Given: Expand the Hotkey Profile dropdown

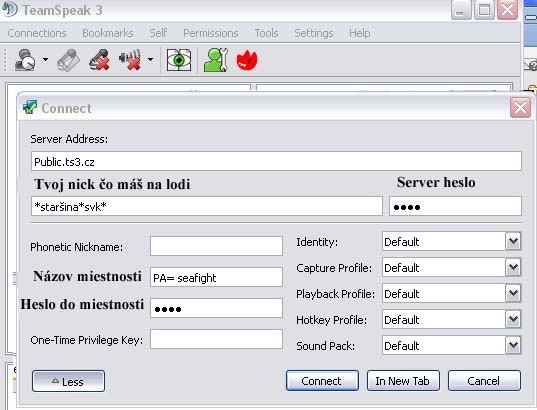Looking at the screenshot, I should [x=513, y=320].
